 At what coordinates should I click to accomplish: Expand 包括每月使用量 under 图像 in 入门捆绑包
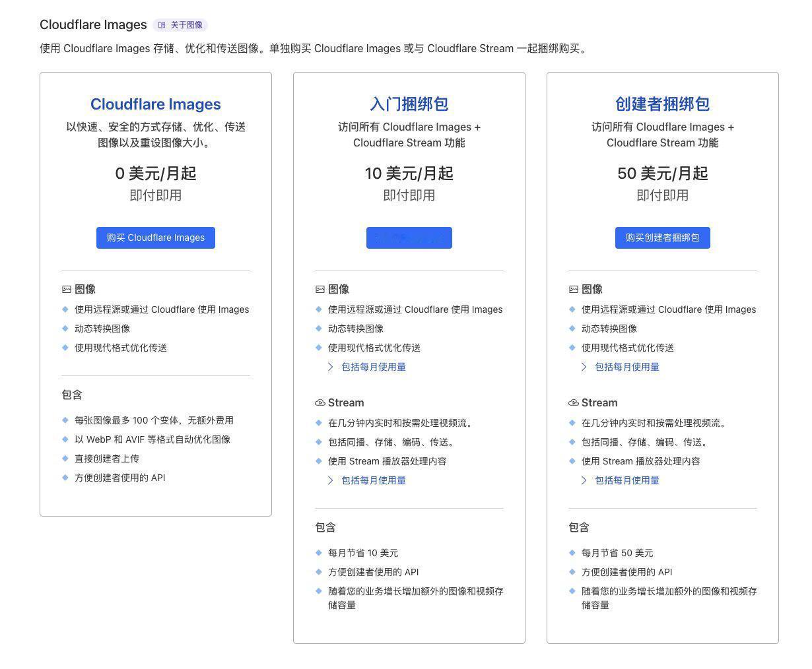click(367, 367)
